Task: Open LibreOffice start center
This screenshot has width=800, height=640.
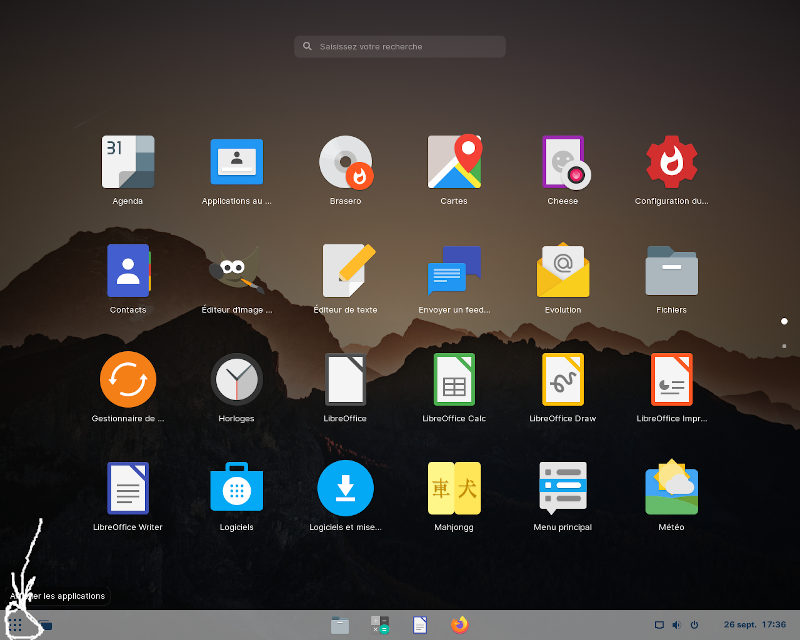Action: pyautogui.click(x=345, y=379)
